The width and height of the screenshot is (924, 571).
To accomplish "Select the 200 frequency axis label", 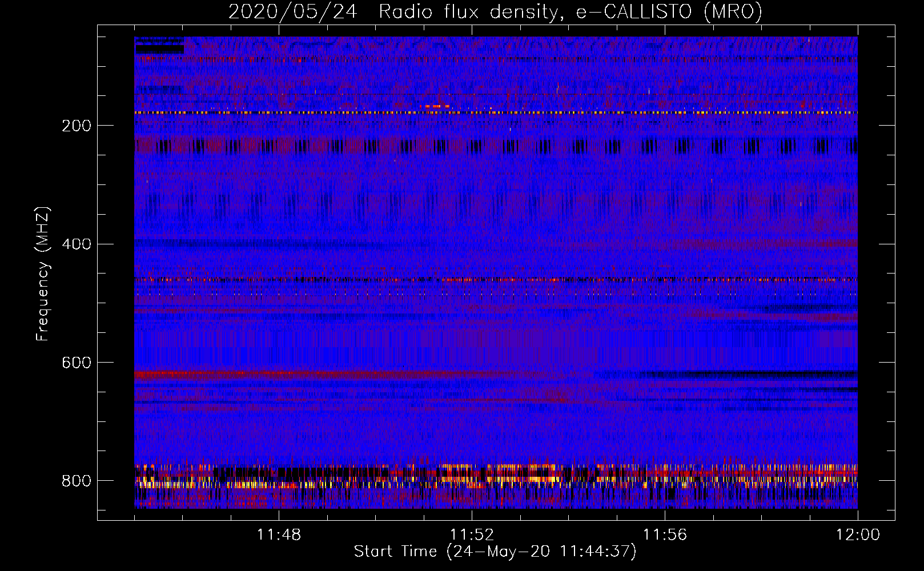I will pos(77,126).
